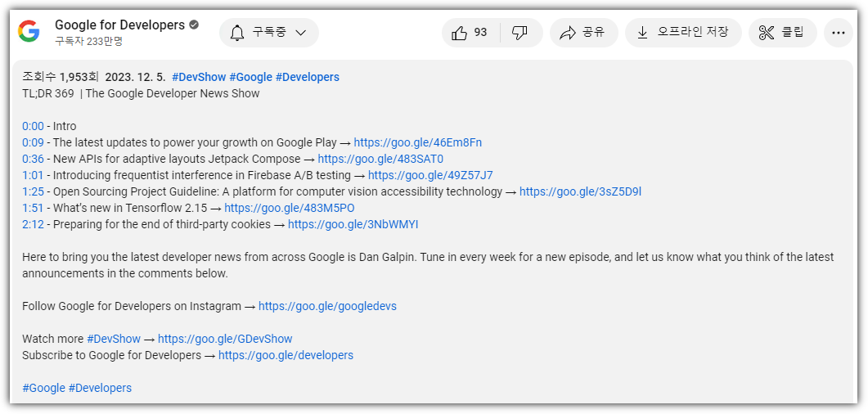The height and width of the screenshot is (414, 868).
Task: Jump to 1:01 timestamp
Action: tap(33, 175)
